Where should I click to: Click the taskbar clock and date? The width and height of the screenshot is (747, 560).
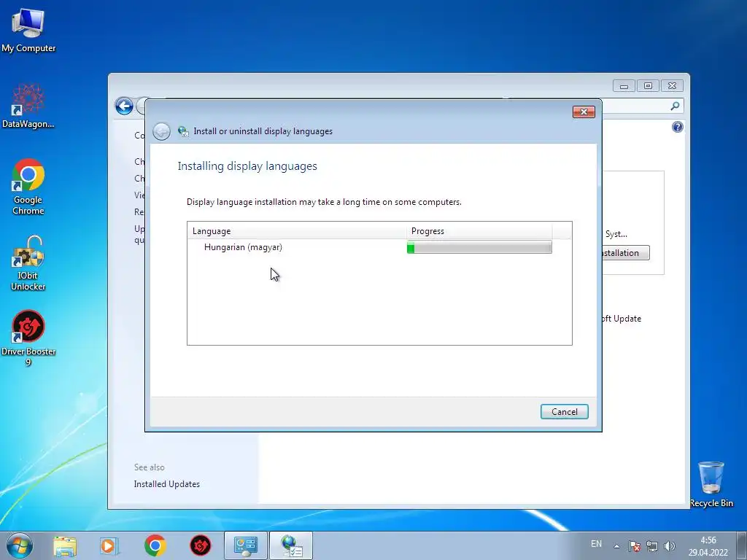(708, 546)
